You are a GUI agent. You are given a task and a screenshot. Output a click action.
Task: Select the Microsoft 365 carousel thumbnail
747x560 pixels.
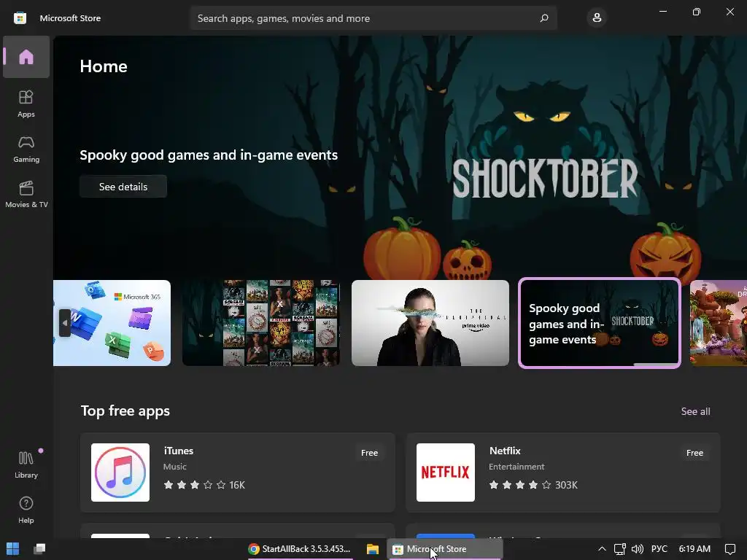pos(112,323)
